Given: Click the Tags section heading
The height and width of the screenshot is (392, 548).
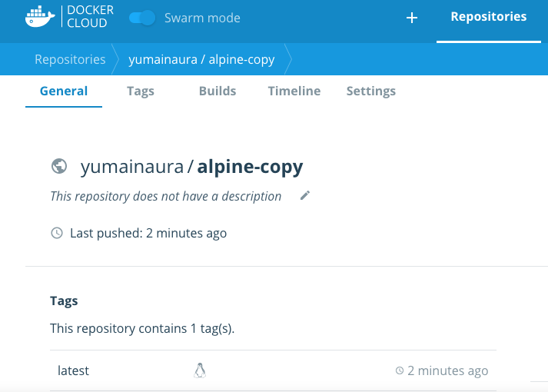Looking at the screenshot, I should 64,301.
